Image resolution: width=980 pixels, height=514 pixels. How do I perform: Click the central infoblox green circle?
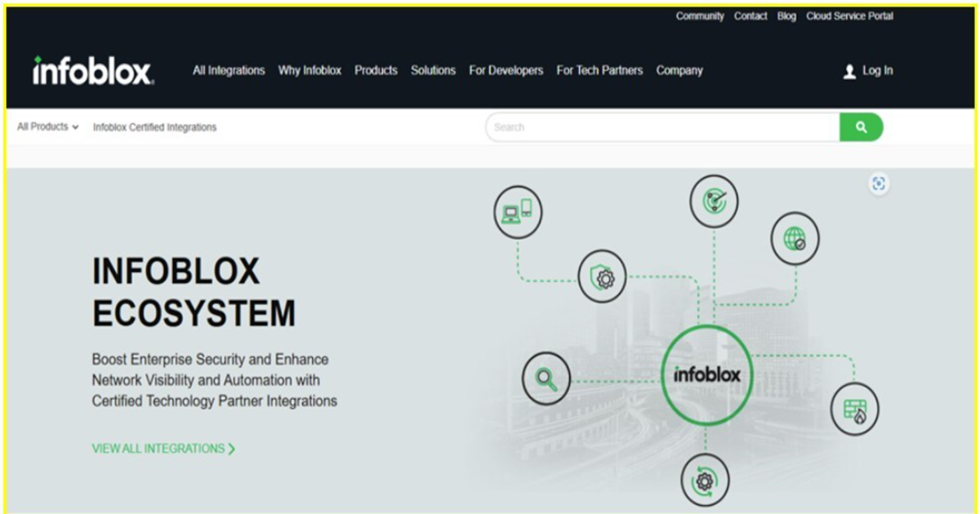(x=707, y=375)
